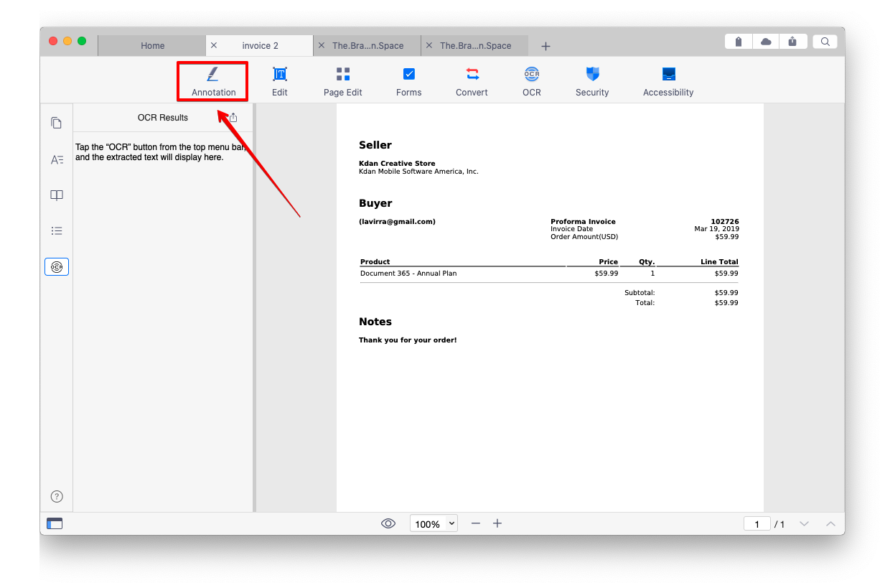Open the Convert tool
This screenshot has width=885, height=588.
[x=472, y=81]
